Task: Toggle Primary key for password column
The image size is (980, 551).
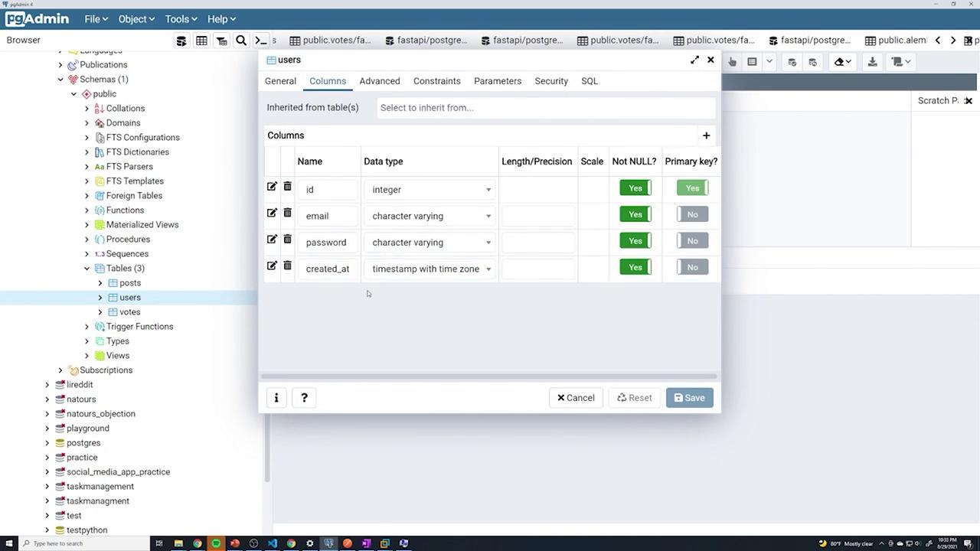Action: pyautogui.click(x=692, y=241)
